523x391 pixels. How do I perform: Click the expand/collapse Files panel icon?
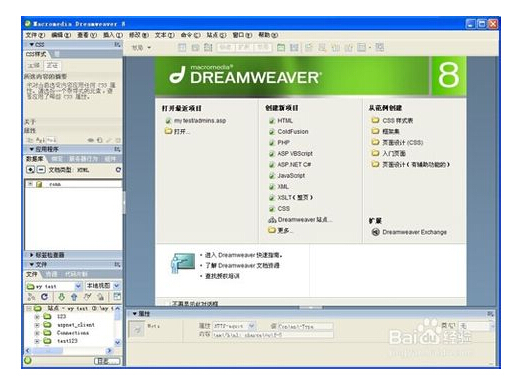point(117,297)
